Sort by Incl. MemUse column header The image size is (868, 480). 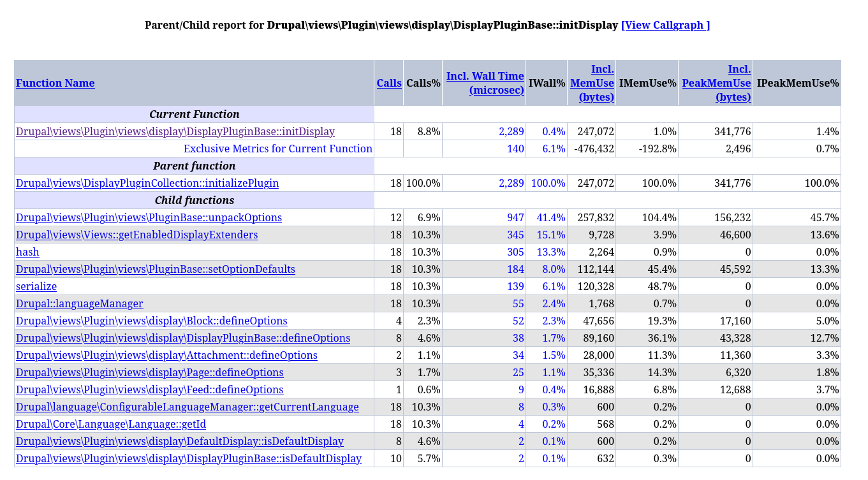pyautogui.click(x=592, y=83)
